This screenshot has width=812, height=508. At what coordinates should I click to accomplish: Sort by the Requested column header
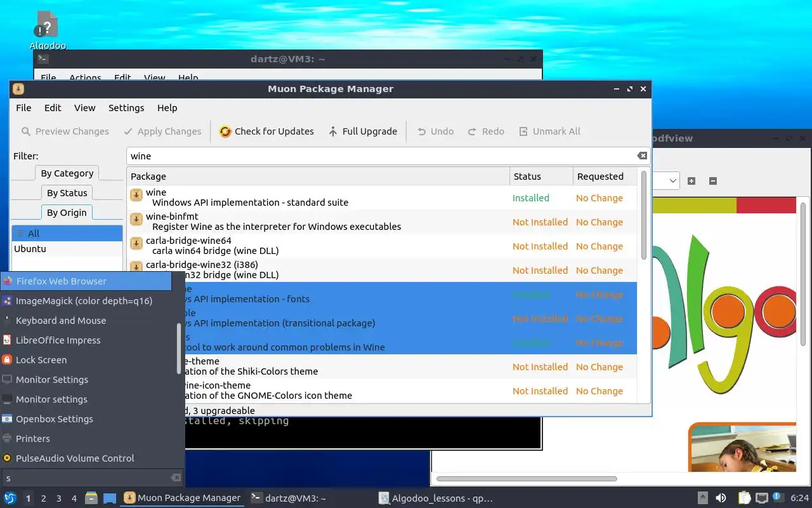click(605, 177)
